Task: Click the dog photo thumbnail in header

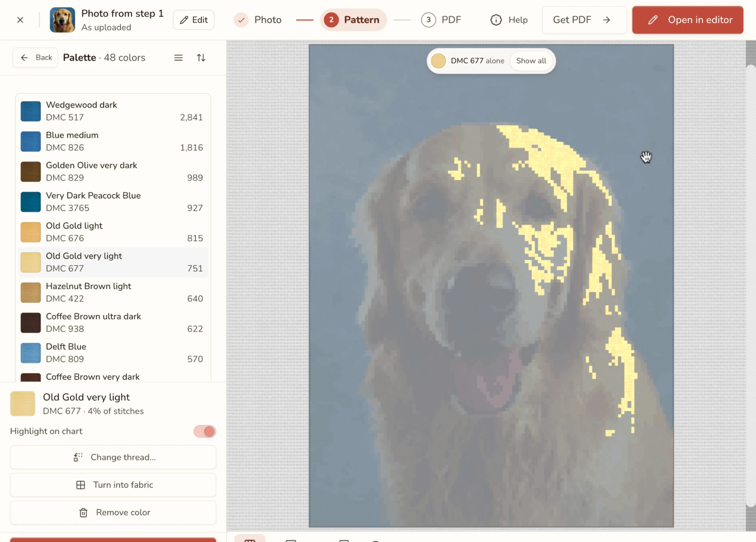Action: pos(62,20)
